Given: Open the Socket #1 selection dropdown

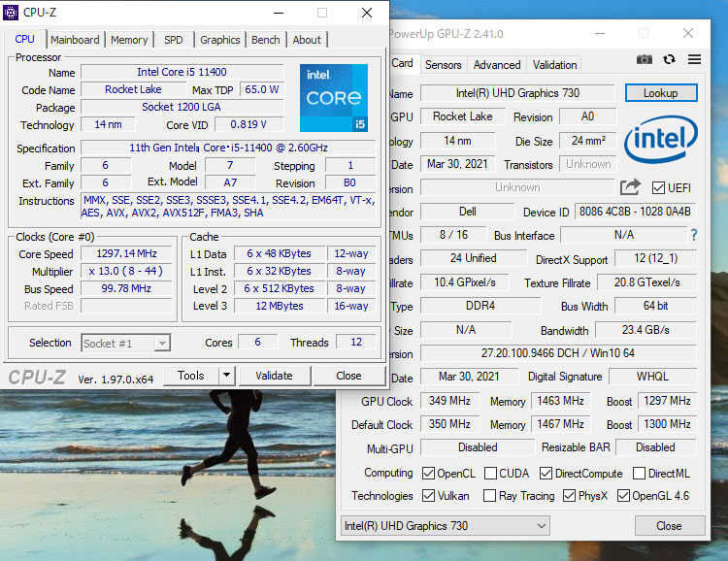Looking at the screenshot, I should point(126,344).
